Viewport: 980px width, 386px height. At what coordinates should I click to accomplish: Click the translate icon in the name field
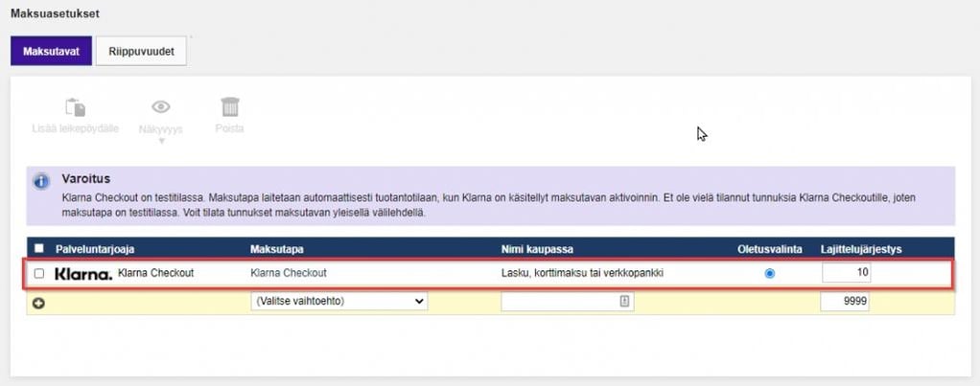[623, 302]
